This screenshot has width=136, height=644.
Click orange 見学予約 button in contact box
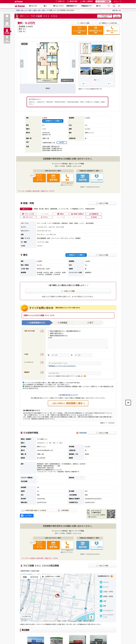click(53, 178)
